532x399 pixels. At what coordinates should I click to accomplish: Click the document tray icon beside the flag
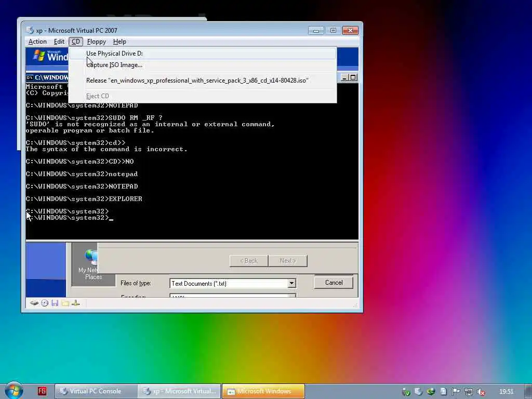[x=444, y=392]
